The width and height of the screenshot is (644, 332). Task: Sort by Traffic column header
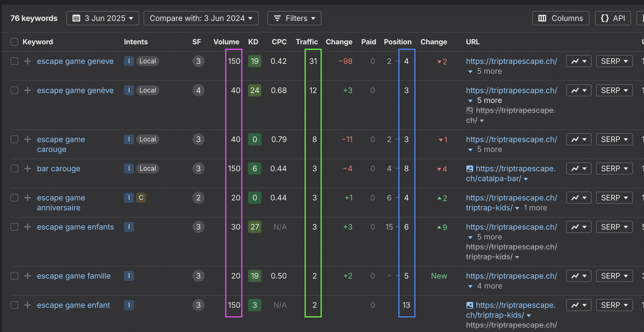[x=307, y=42]
